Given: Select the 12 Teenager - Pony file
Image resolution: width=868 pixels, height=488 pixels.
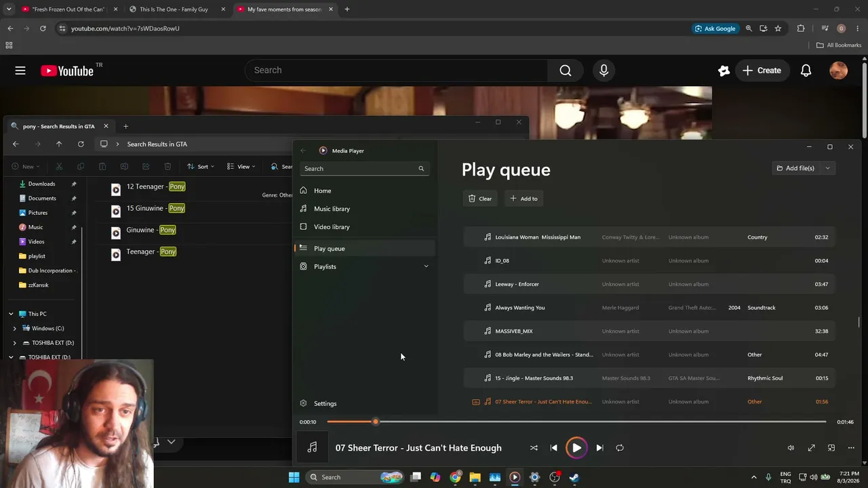Looking at the screenshot, I should 148,187.
